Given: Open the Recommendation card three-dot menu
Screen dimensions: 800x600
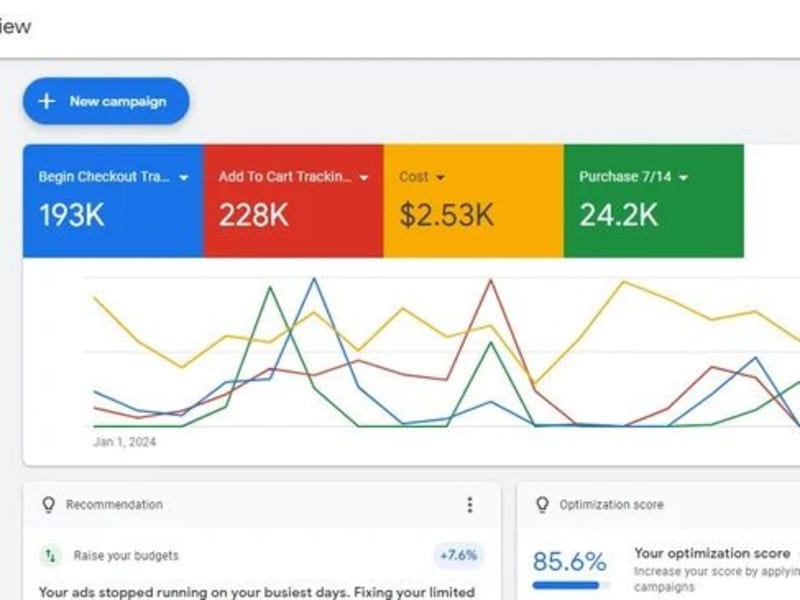Looking at the screenshot, I should (469, 505).
